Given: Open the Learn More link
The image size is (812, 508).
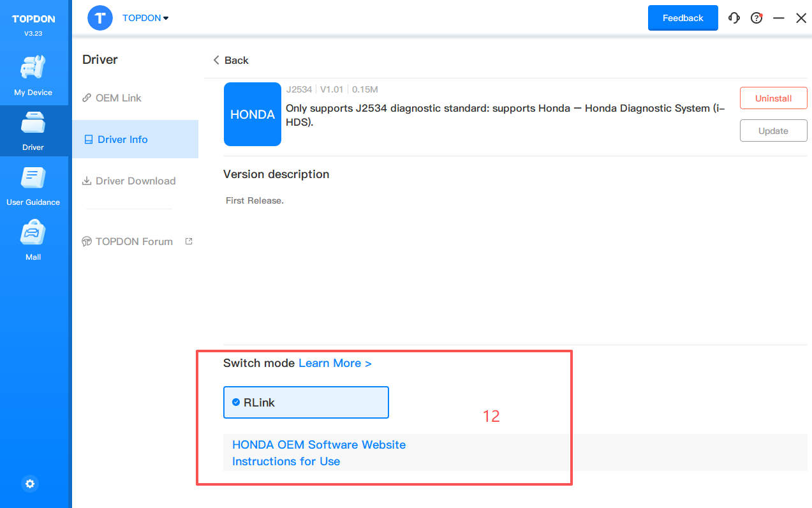Looking at the screenshot, I should (x=335, y=363).
